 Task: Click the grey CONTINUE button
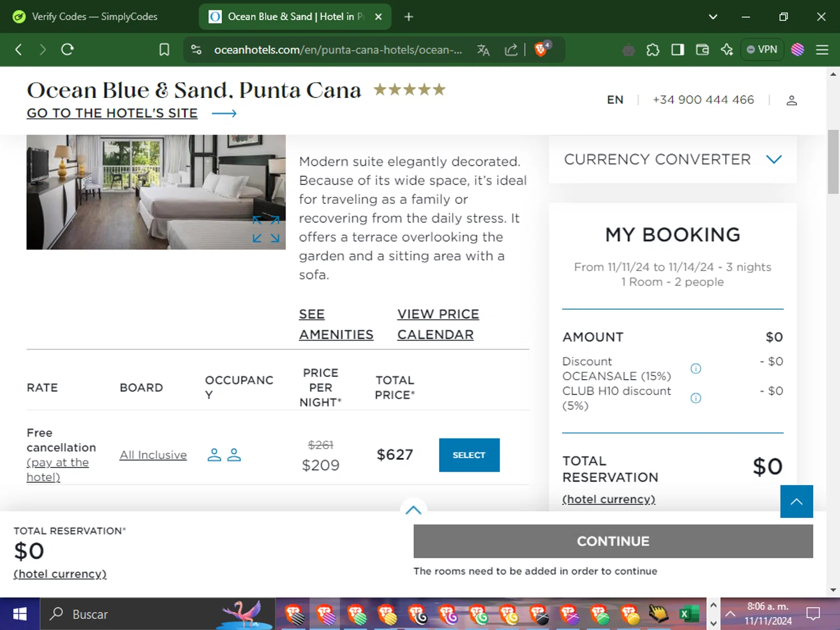(x=613, y=541)
